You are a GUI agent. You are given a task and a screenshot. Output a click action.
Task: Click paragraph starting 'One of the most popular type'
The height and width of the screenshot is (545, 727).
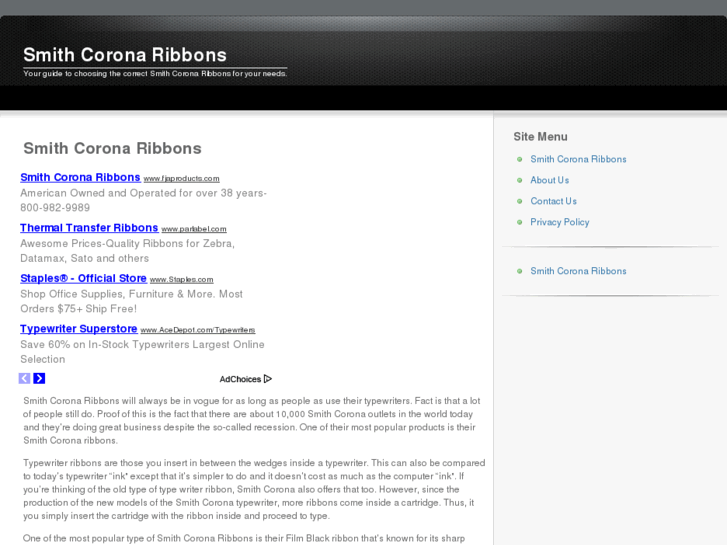[x=244, y=539]
